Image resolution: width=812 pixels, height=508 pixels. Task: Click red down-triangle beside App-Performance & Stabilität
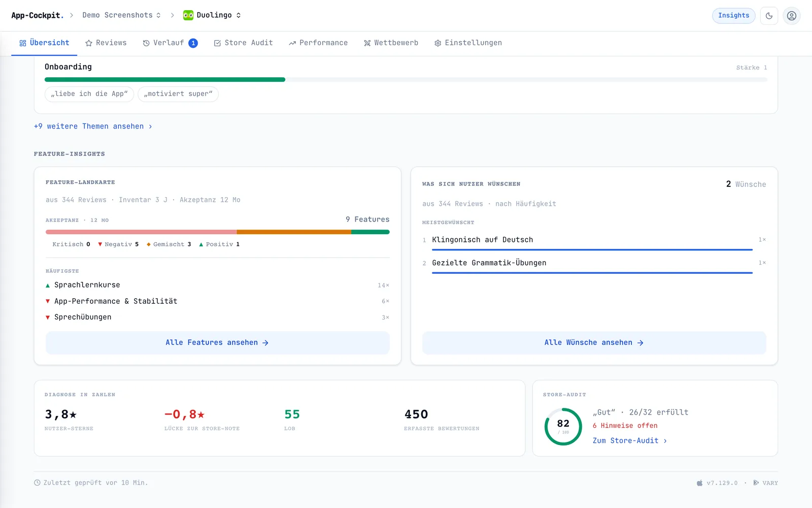(48, 302)
